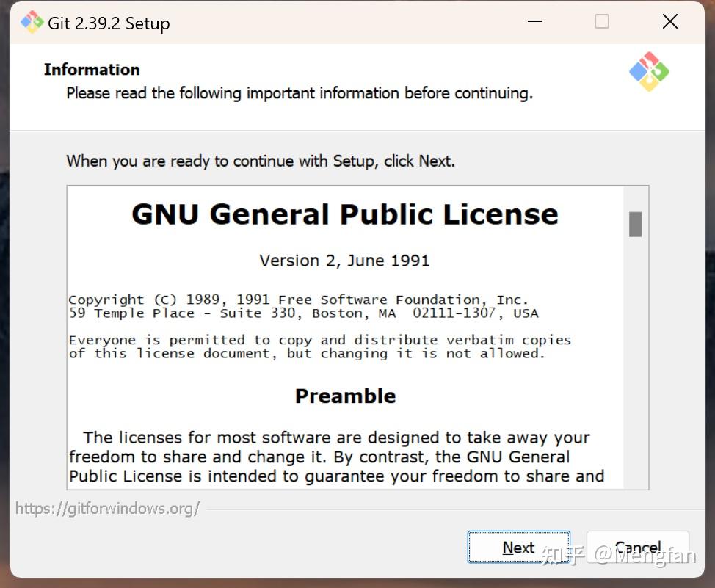Click the 'Copyright (C) 1989, 1991' line
This screenshot has height=588, width=715.
tap(298, 300)
